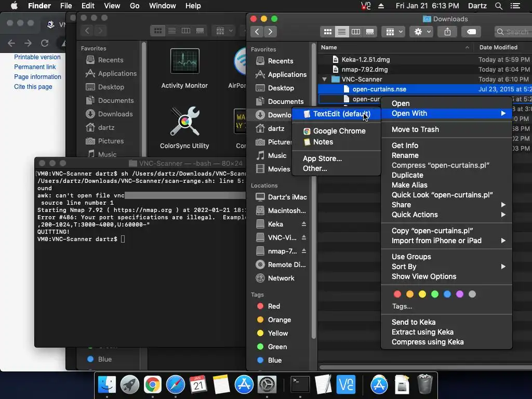Image resolution: width=532 pixels, height=399 pixels.
Task: Switch Downloads window to column view
Action: tap(355, 32)
